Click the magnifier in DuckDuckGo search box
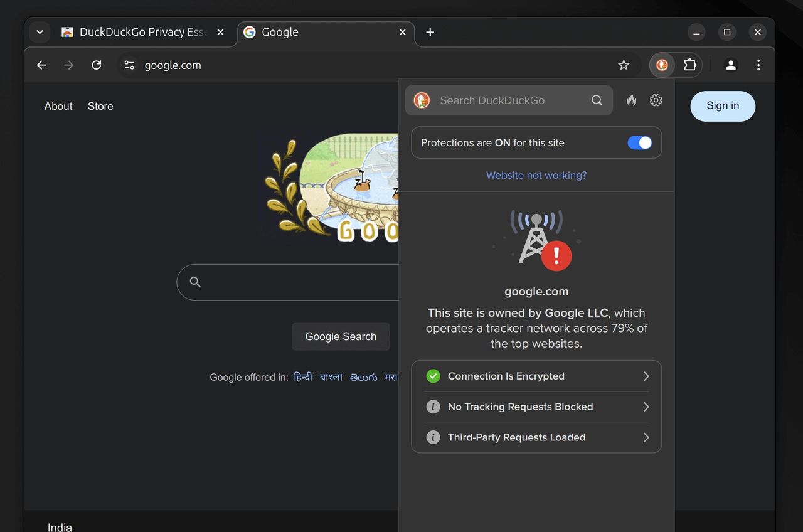The height and width of the screenshot is (532, 803). pos(597,100)
